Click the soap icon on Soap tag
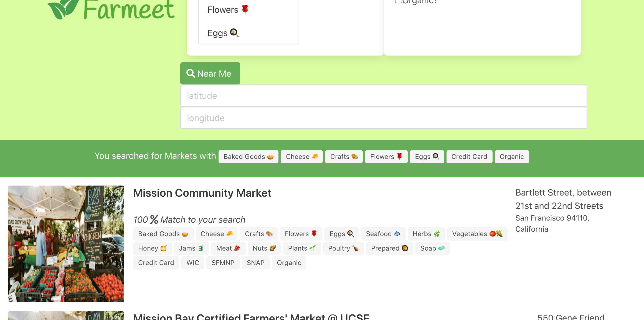 pyautogui.click(x=442, y=248)
